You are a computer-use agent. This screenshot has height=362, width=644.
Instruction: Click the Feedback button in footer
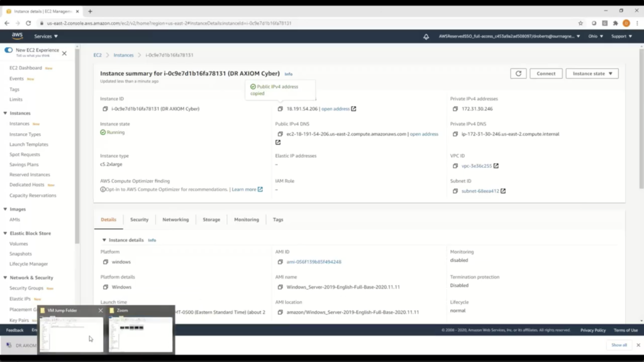click(x=15, y=330)
